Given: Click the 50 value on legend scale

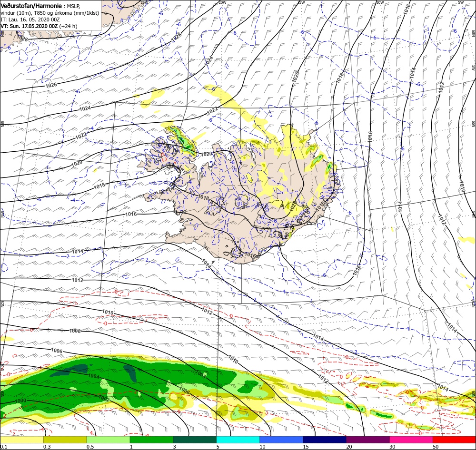Looking at the screenshot, I should (x=436, y=447).
